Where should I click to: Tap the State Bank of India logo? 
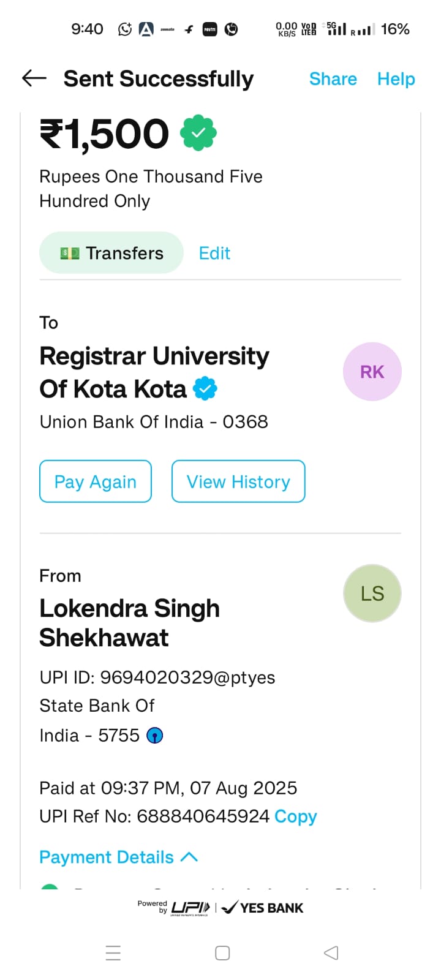155,736
